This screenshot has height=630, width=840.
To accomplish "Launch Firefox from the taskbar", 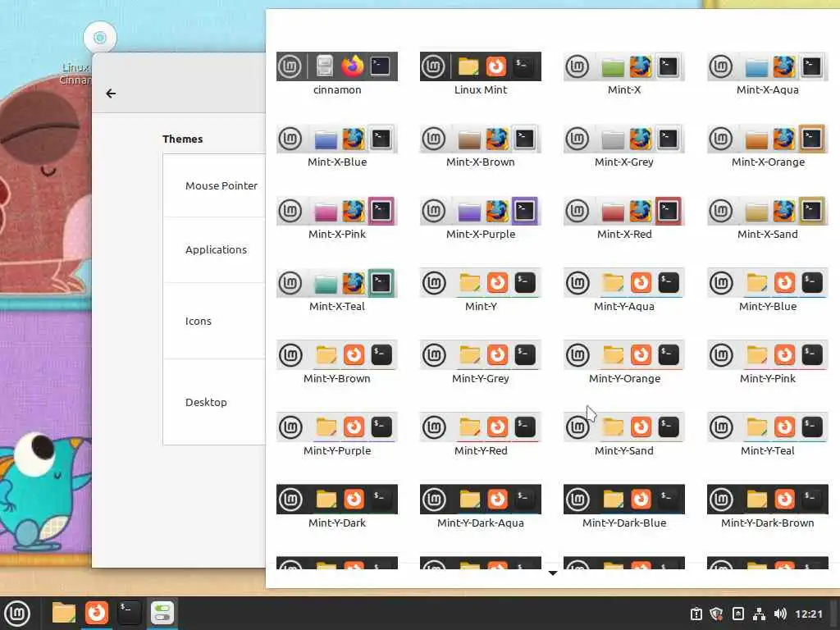I will [97, 613].
